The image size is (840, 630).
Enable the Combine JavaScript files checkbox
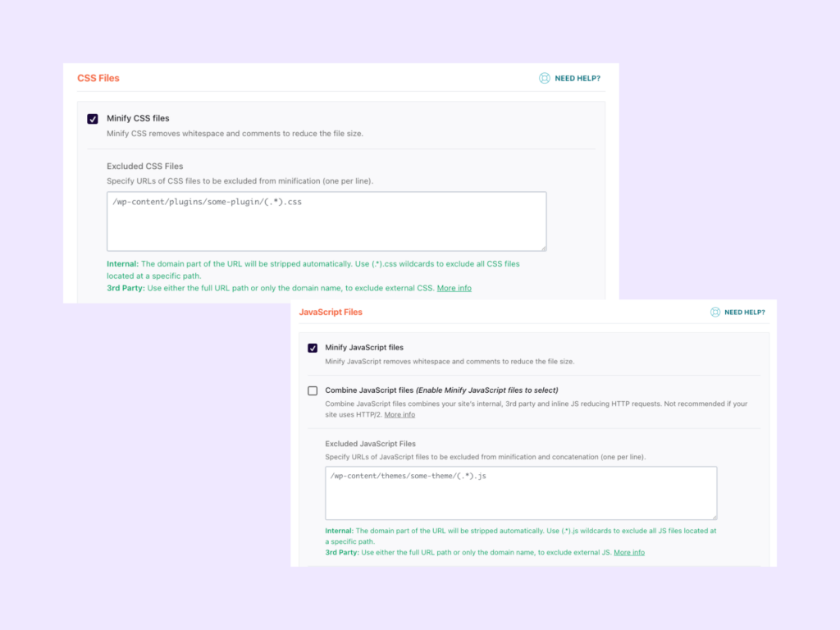point(313,391)
